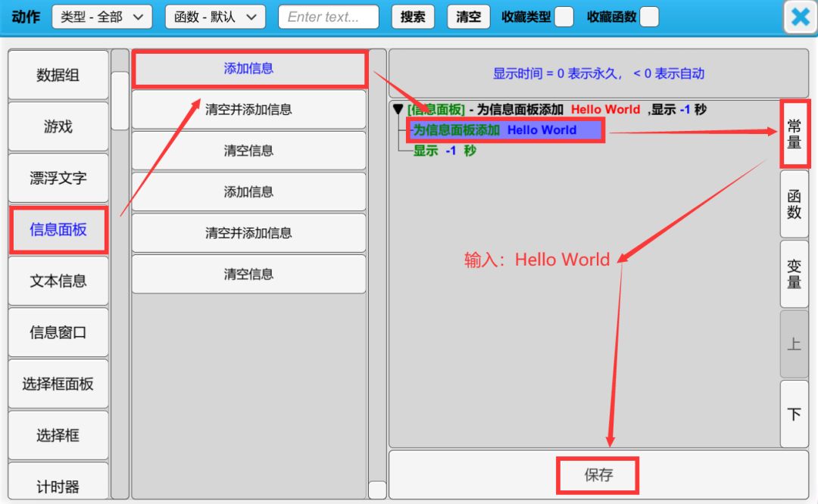
Task: Open the 类型 - 全部 dropdown
Action: coord(101,17)
